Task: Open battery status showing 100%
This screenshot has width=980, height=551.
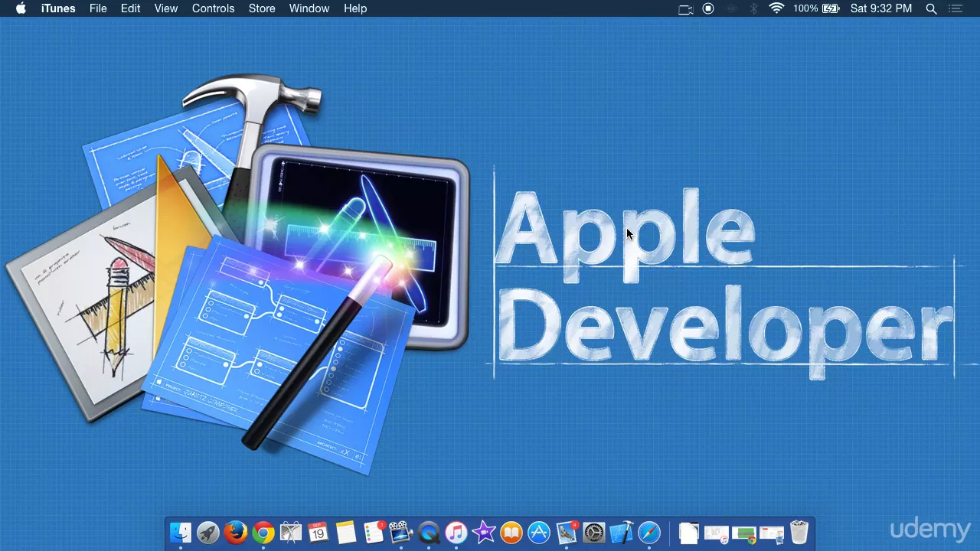Action: pos(816,8)
